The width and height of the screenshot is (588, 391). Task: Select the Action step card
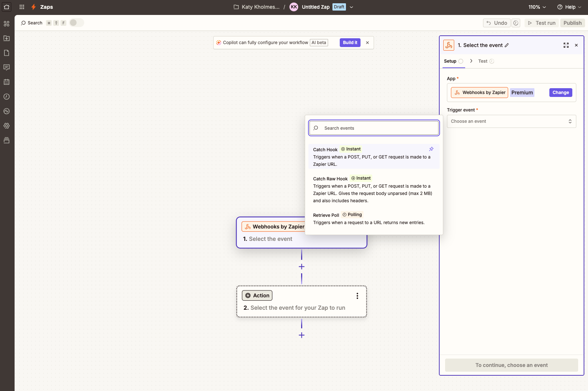[301, 302]
